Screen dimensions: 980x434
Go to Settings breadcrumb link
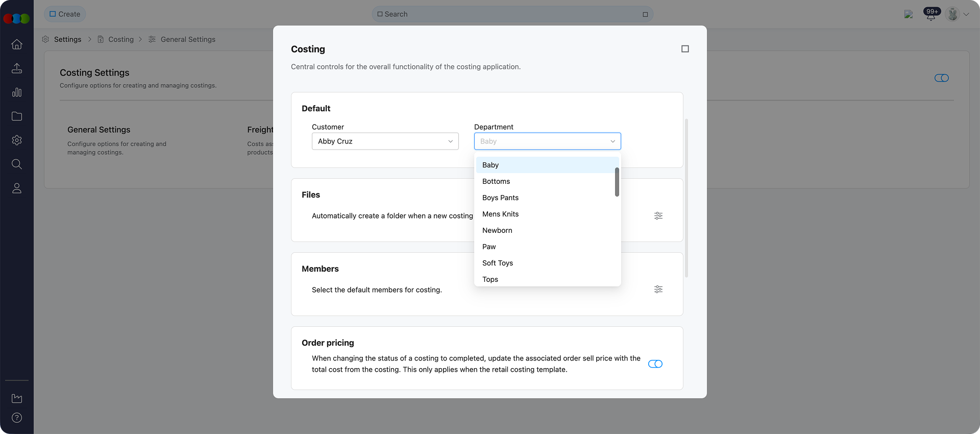point(67,39)
